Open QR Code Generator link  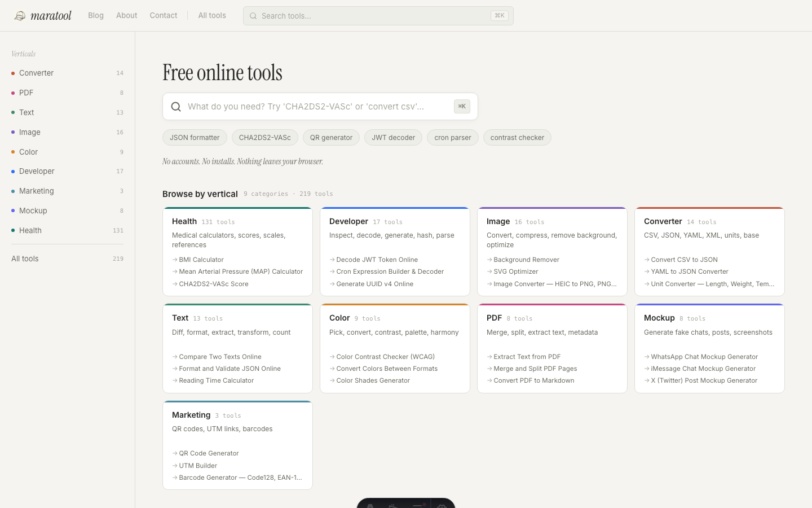click(206, 453)
